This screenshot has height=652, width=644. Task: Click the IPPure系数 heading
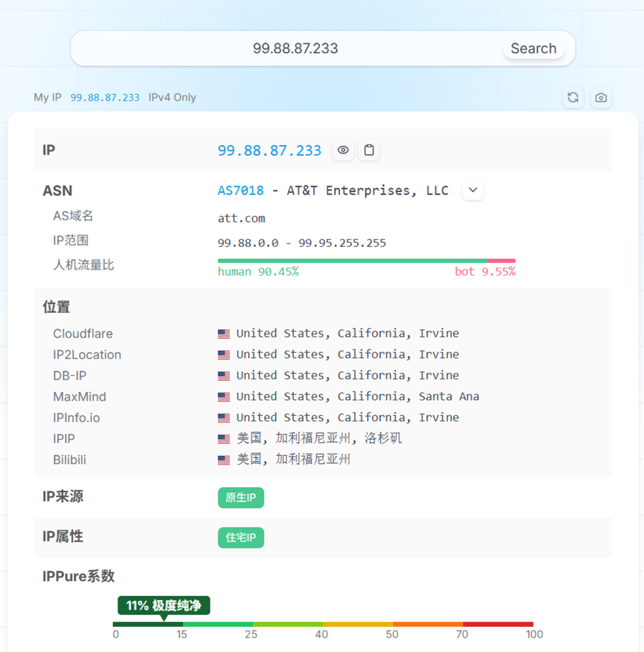78,576
